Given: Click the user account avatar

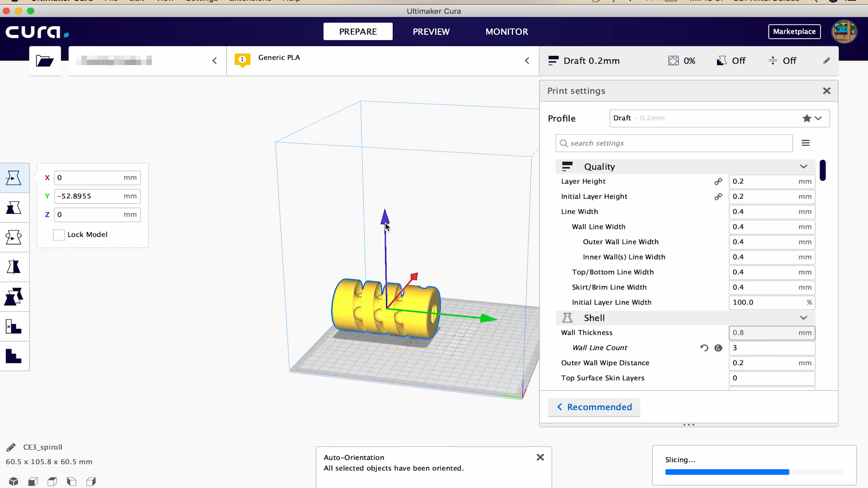Looking at the screenshot, I should coord(844,32).
